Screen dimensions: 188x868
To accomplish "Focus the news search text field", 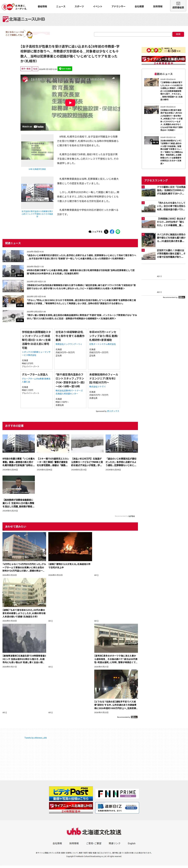I will (133, 34).
